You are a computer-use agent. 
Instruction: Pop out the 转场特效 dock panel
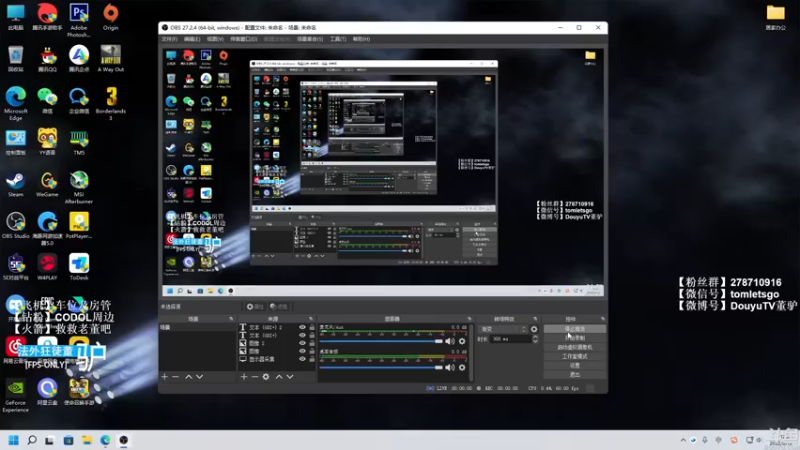535,319
